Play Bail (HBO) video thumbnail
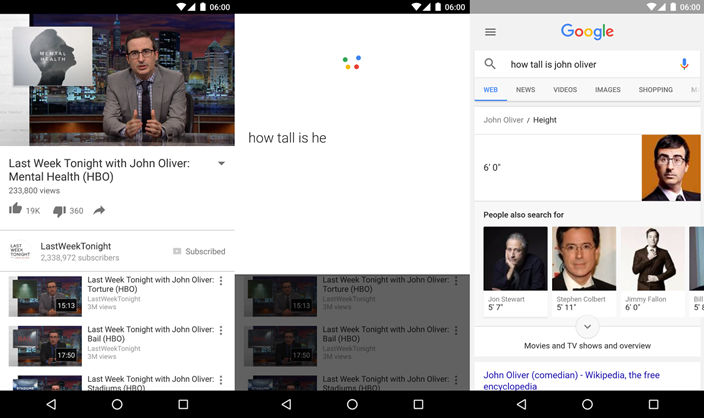Viewport: 704px width, 418px height. pyautogui.click(x=45, y=346)
